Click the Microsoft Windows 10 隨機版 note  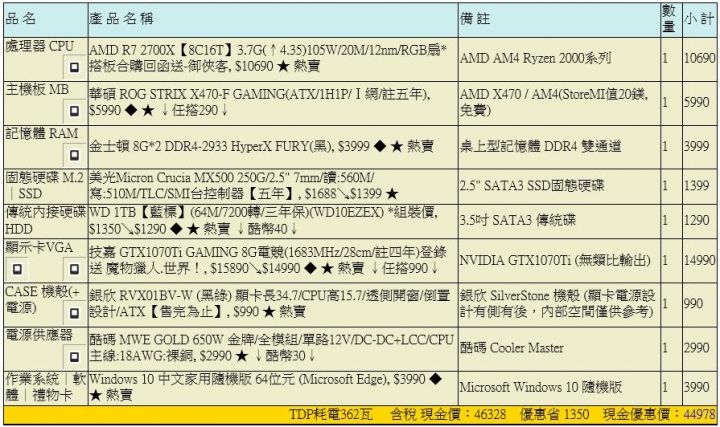(541, 387)
